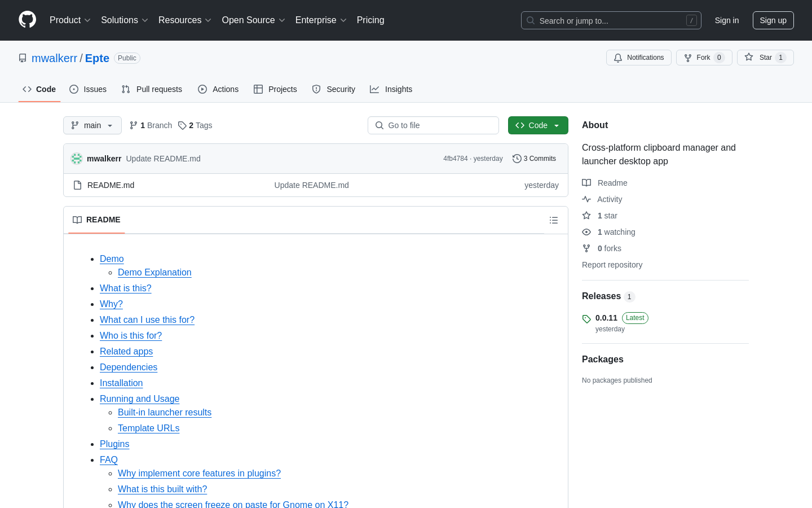The height and width of the screenshot is (508, 812).
Task: Expand the Resources menu
Action: coord(185,20)
